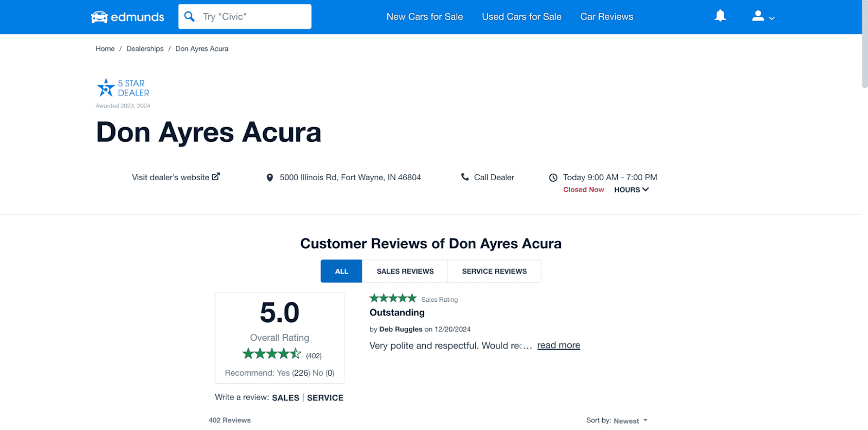The image size is (868, 430).
Task: Select the ALL reviews tab
Action: (x=341, y=271)
